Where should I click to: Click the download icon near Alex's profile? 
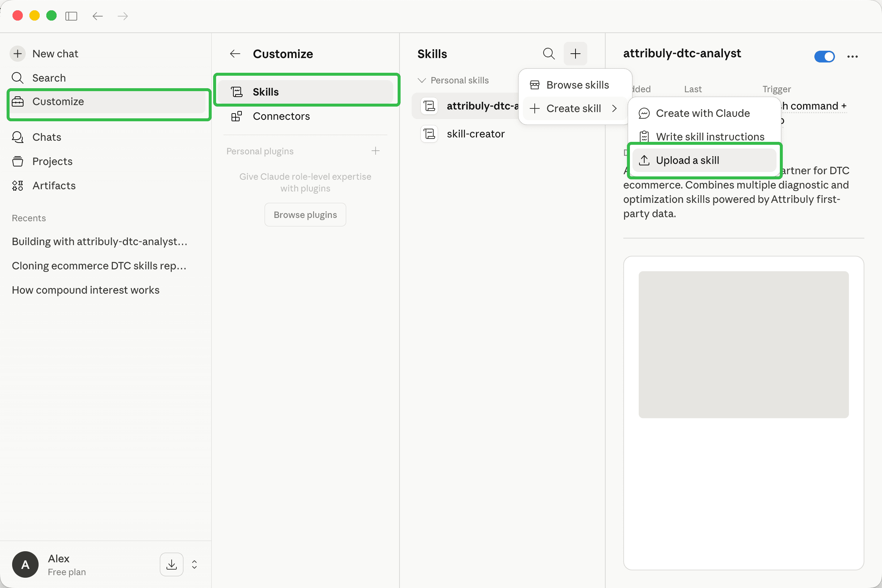click(171, 564)
